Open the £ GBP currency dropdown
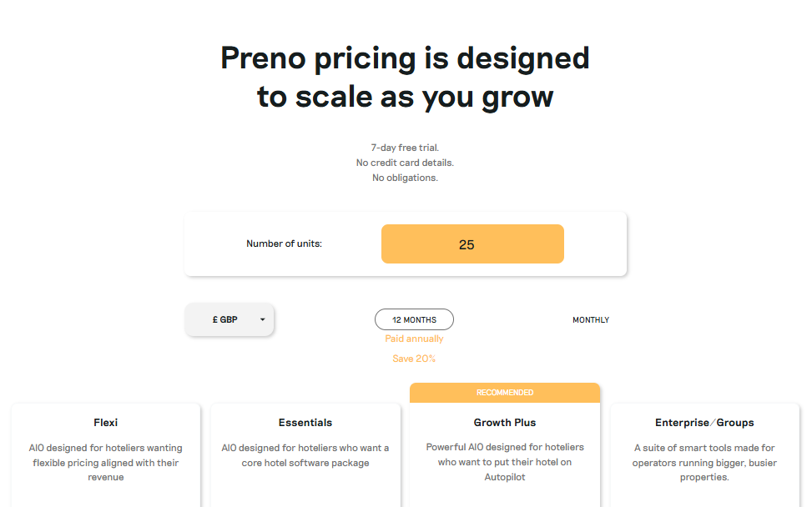Image resolution: width=812 pixels, height=507 pixels. point(229,319)
